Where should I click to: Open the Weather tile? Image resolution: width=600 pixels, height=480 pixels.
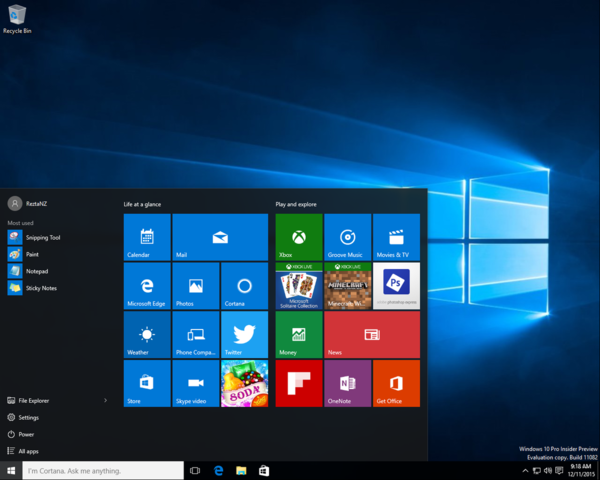click(x=147, y=335)
